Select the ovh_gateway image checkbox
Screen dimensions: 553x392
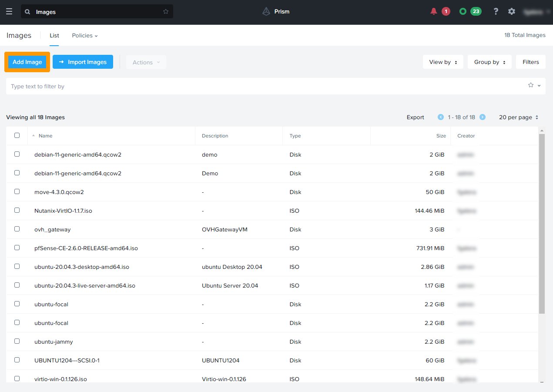(17, 229)
